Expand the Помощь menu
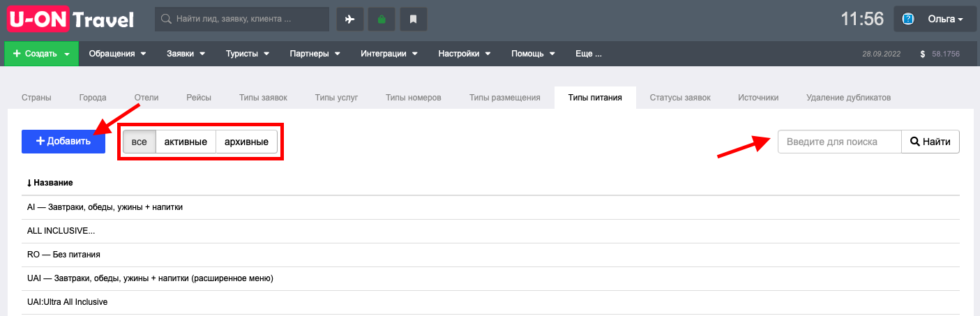Viewport: 980px width, 316px height. [x=533, y=54]
